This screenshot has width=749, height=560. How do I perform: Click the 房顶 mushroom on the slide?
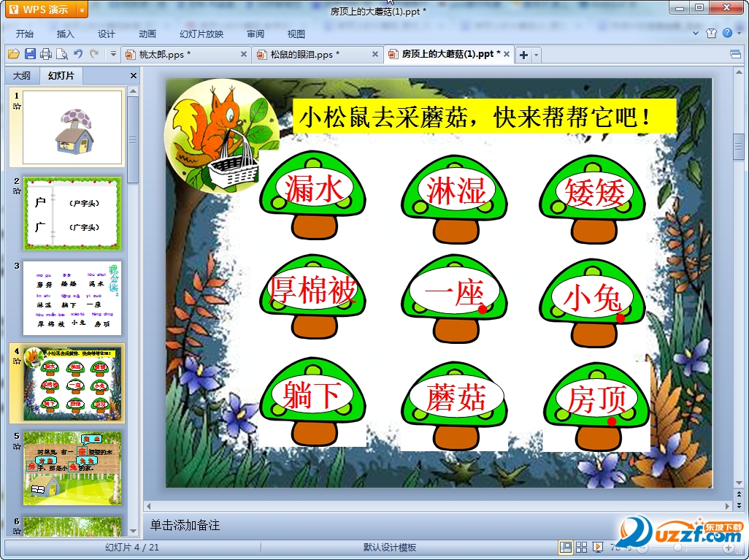point(596,406)
